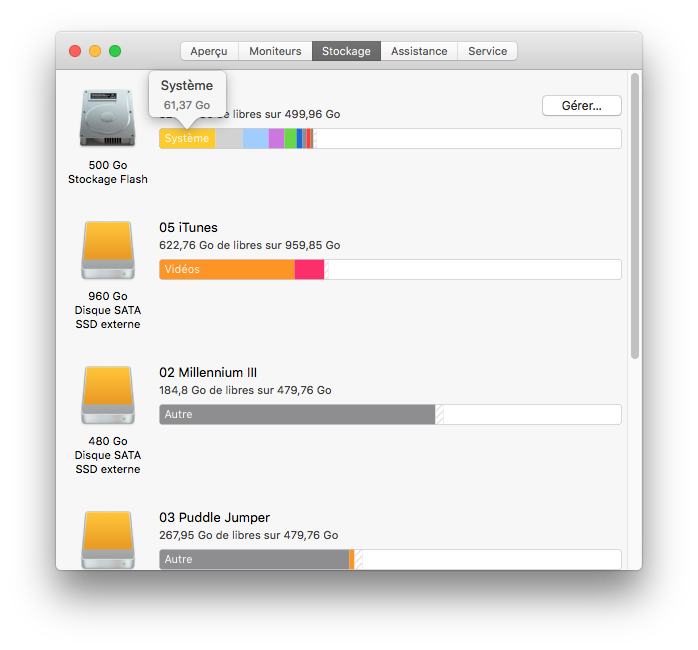Click the gray Autre bar of 02 Millennium III
The width and height of the screenshot is (698, 650).
tap(297, 414)
